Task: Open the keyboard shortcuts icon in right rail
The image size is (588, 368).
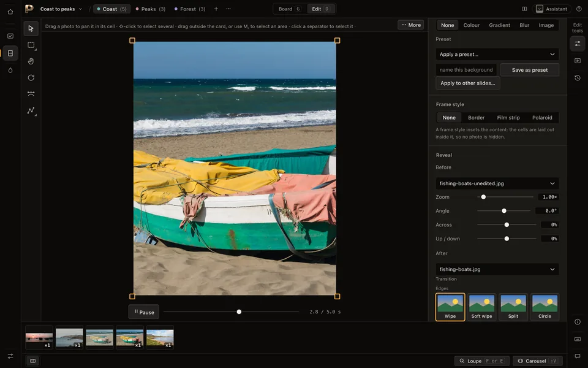Action: tap(578, 339)
